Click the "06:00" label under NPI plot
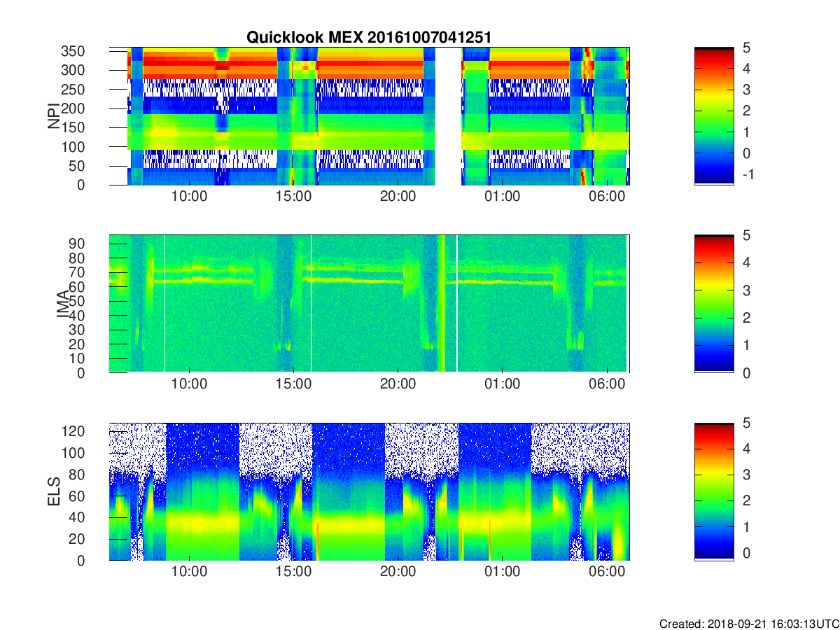 pyautogui.click(x=607, y=197)
